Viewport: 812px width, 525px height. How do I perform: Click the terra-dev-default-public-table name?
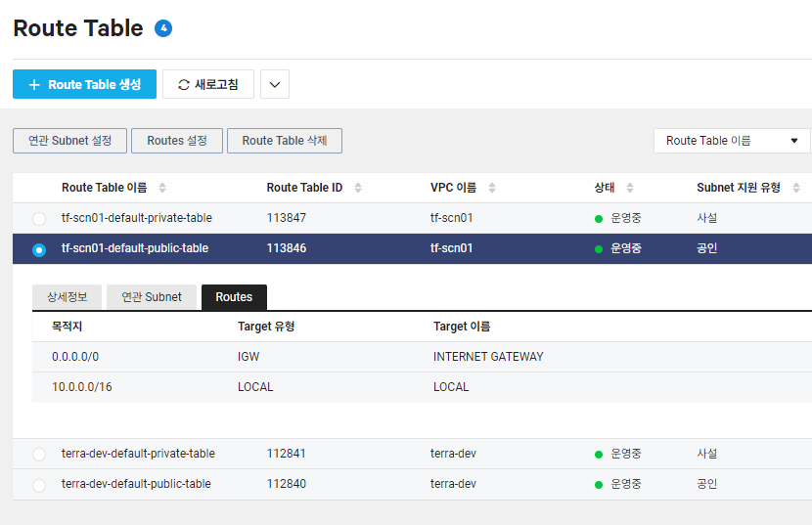pyautogui.click(x=136, y=484)
